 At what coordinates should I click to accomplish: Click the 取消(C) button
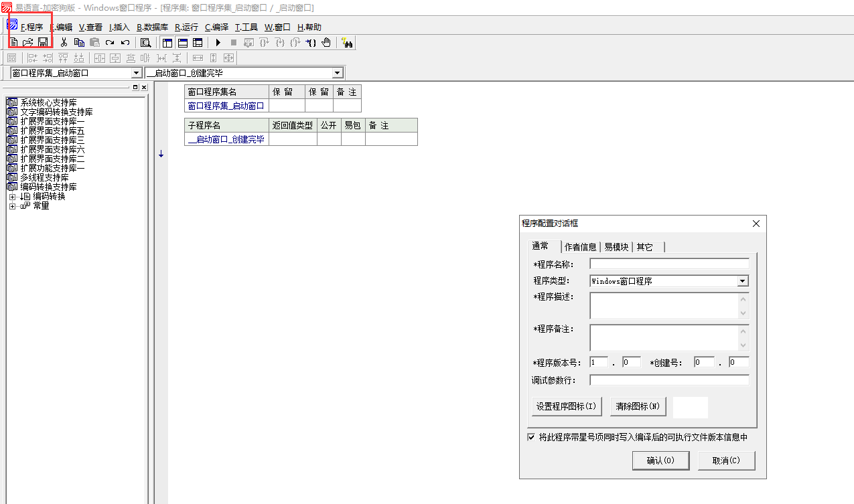pyautogui.click(x=726, y=460)
